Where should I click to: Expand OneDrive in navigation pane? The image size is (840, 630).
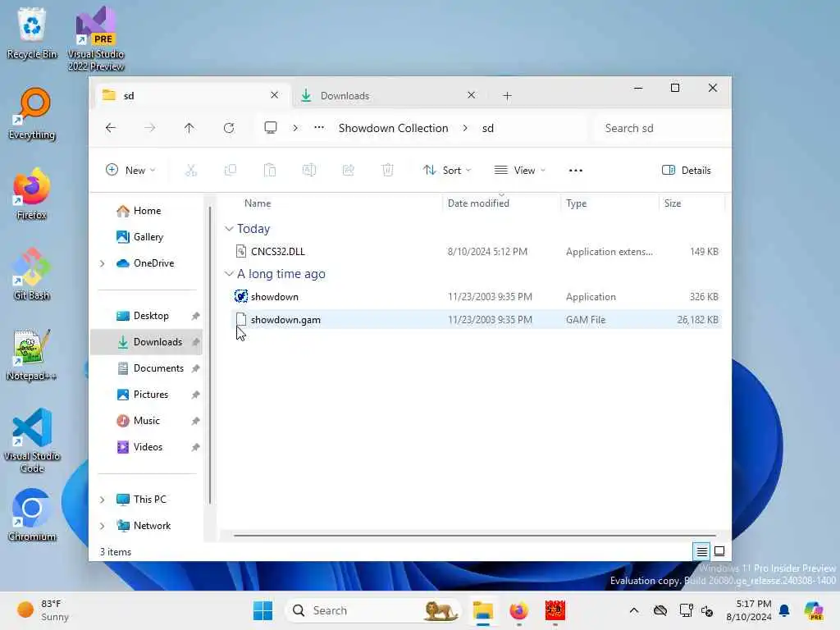click(102, 263)
